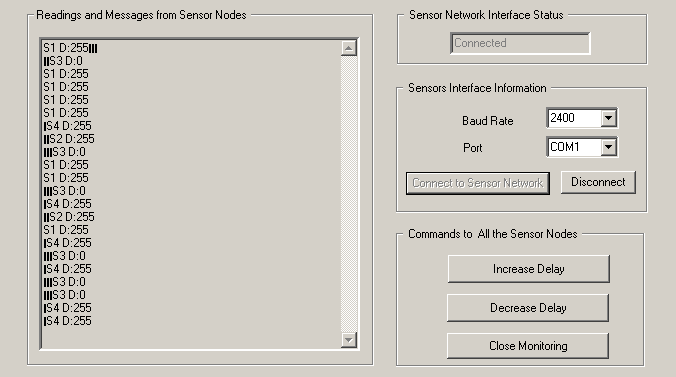676x377 pixels.
Task: Click the Close Monitoring button
Action: tap(528, 346)
